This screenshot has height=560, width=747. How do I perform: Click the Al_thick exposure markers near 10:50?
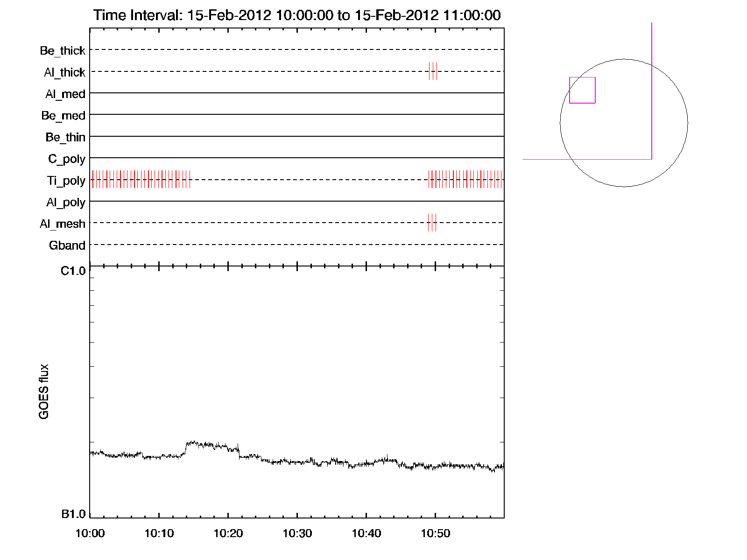point(433,71)
